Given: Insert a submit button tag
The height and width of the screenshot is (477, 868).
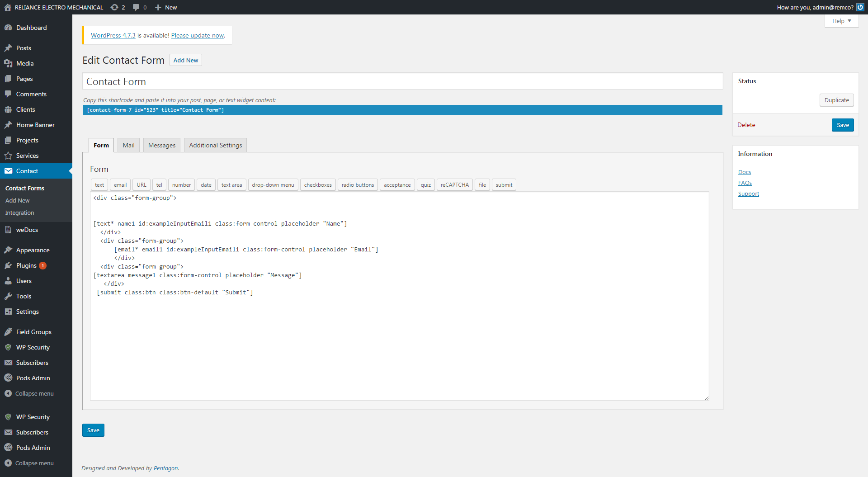Looking at the screenshot, I should tap(504, 185).
